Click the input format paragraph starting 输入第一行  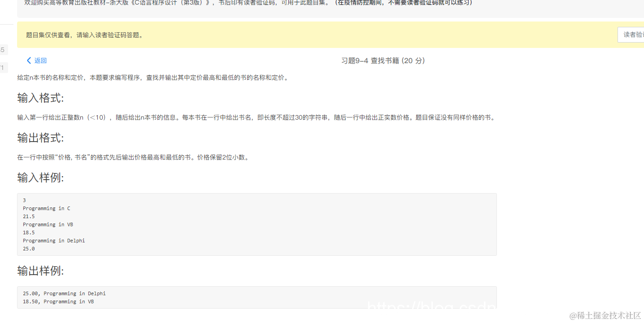(256, 117)
